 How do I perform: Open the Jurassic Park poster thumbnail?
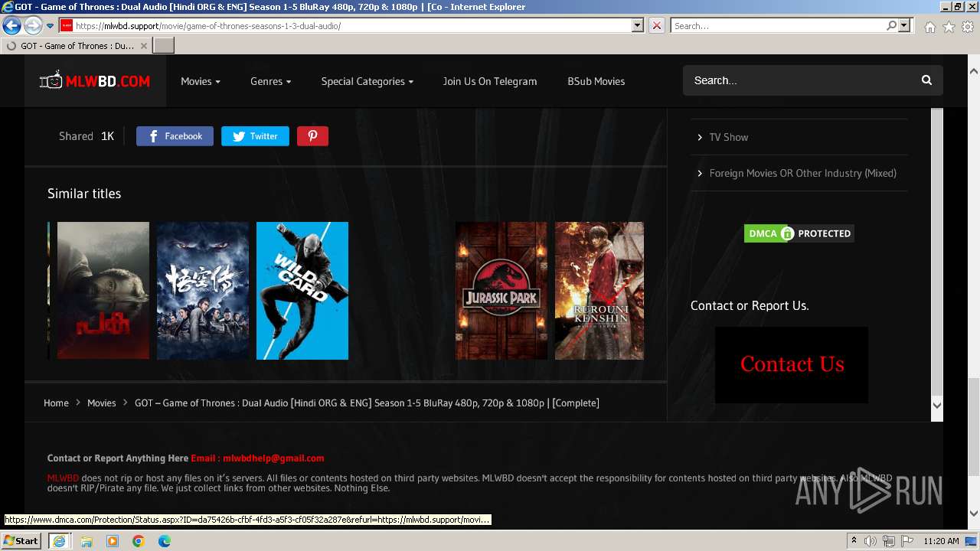pos(501,291)
